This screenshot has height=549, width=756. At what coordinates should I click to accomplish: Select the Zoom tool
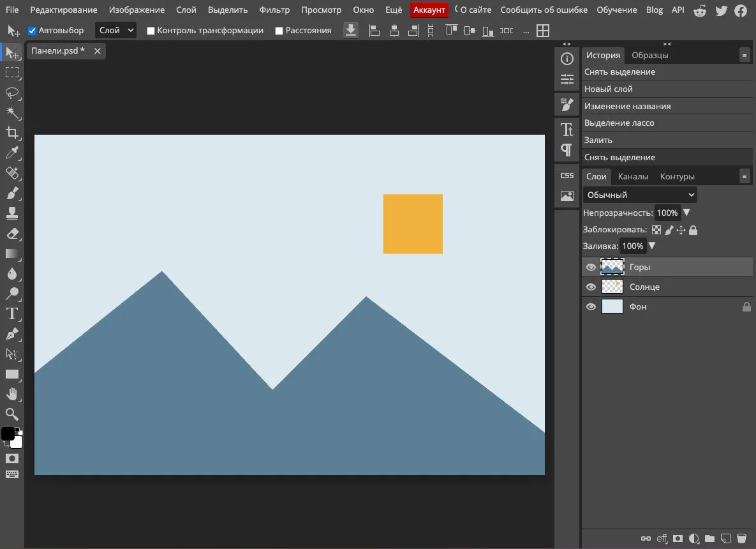pyautogui.click(x=12, y=414)
